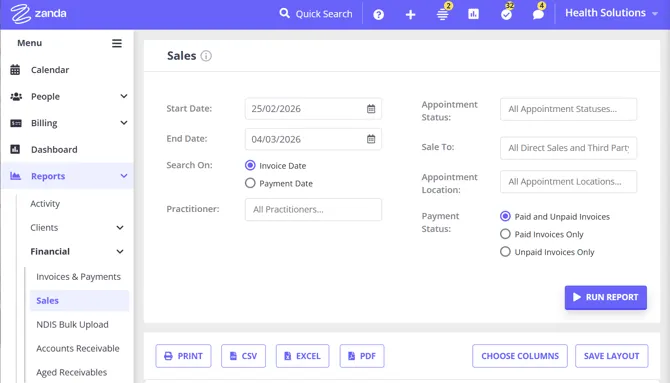Open the All Practitioners dropdown
This screenshot has width=670, height=383.
[313, 209]
